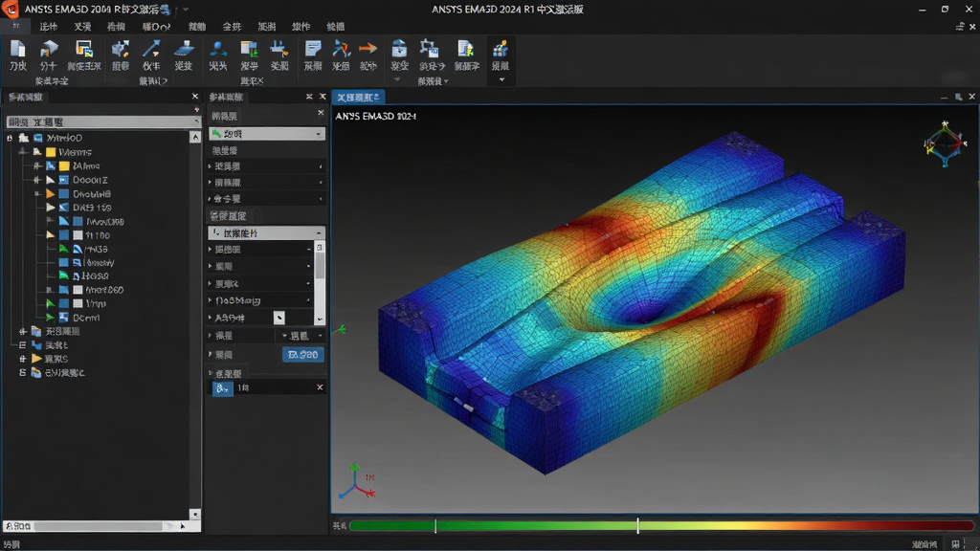Click the stacked blocks ribbon icon
Viewport: 980px width, 551px height.
[x=500, y=50]
